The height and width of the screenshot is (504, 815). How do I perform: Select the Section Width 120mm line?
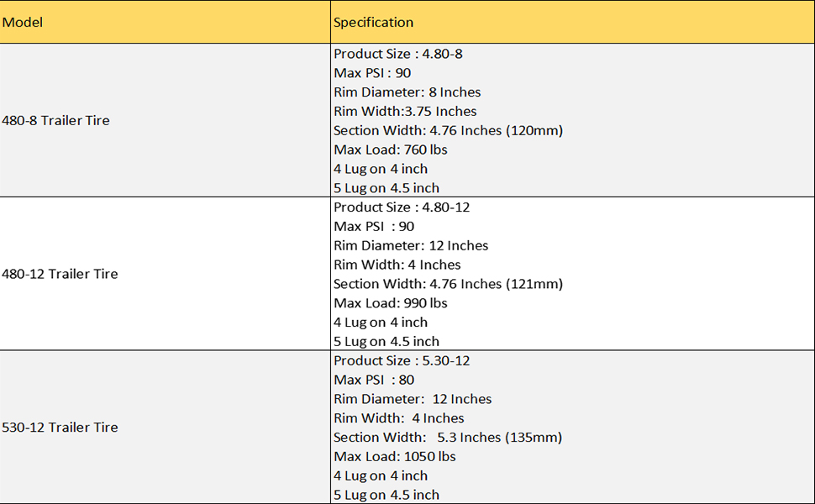[448, 131]
